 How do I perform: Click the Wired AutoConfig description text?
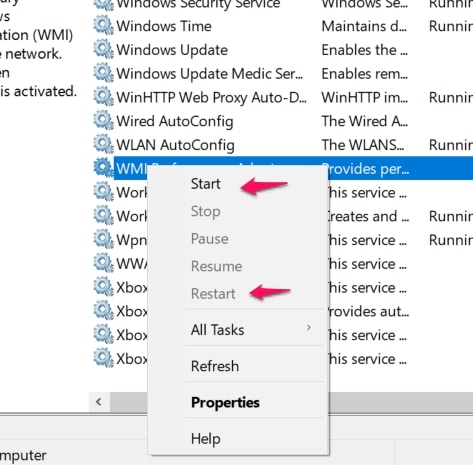click(364, 121)
